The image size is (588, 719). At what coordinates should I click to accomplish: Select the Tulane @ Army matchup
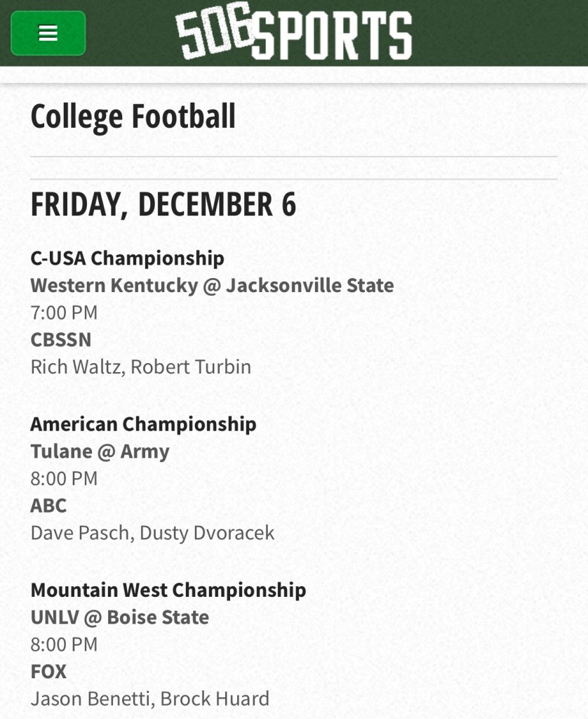tap(100, 451)
